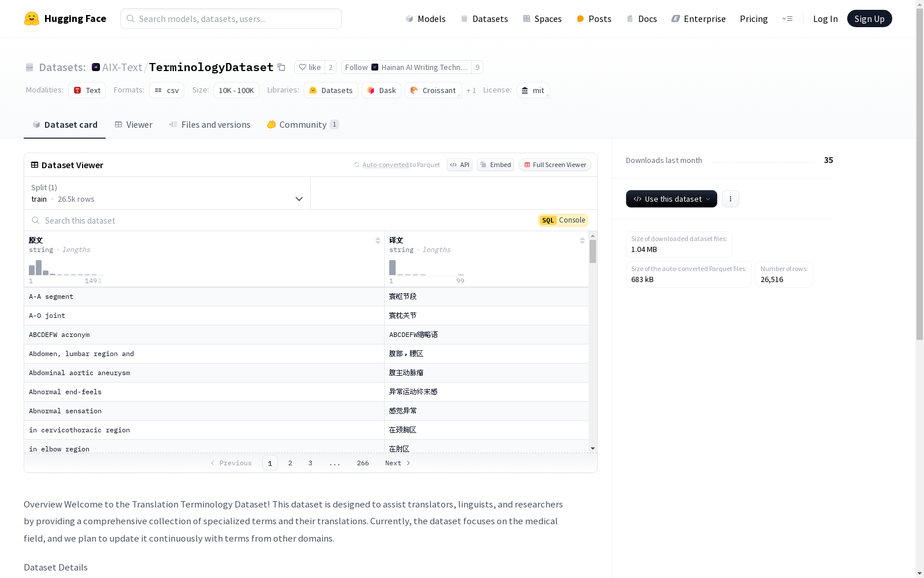Focus the main search models field

(x=231, y=18)
